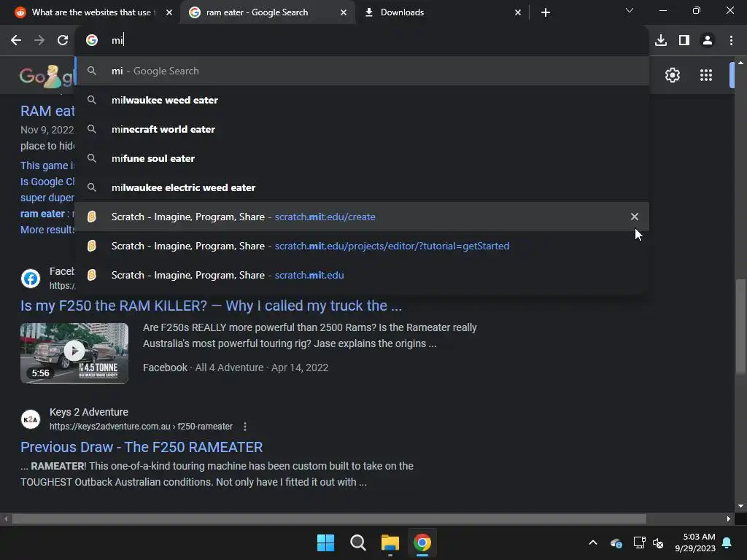Screen dimensions: 747x560
Task: Remove the scratch.mit.edu/create suggestion
Action: pos(634,217)
